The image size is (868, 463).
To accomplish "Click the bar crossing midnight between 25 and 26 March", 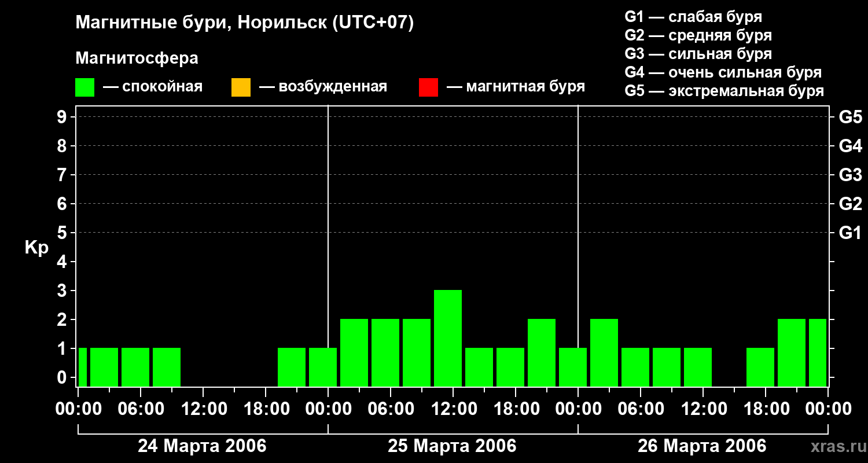I will [573, 367].
